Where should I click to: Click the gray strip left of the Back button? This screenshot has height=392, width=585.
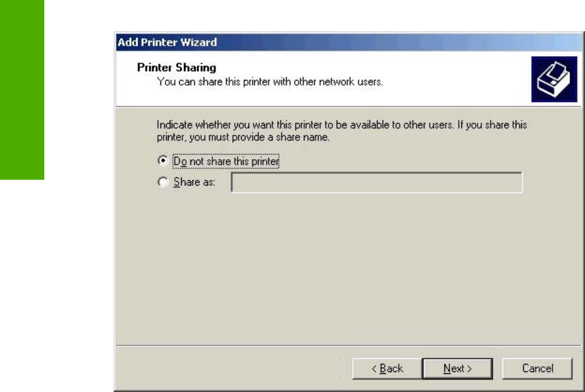(x=231, y=369)
